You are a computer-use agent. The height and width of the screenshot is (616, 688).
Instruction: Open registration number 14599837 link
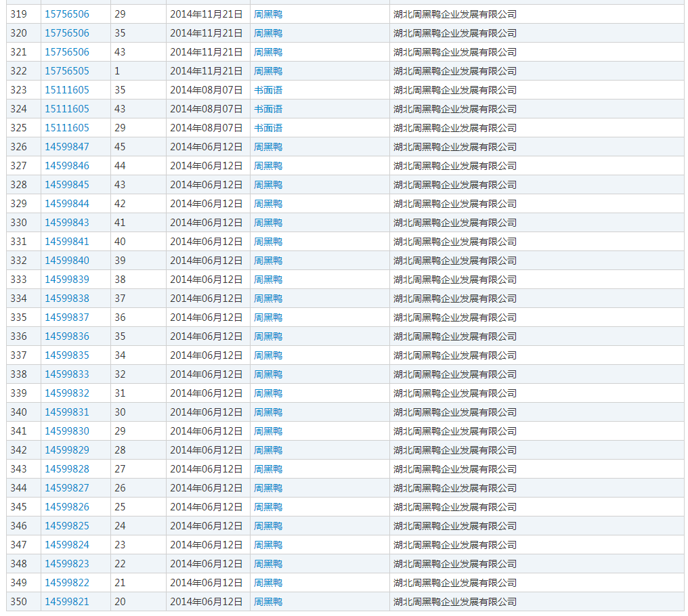pos(67,317)
